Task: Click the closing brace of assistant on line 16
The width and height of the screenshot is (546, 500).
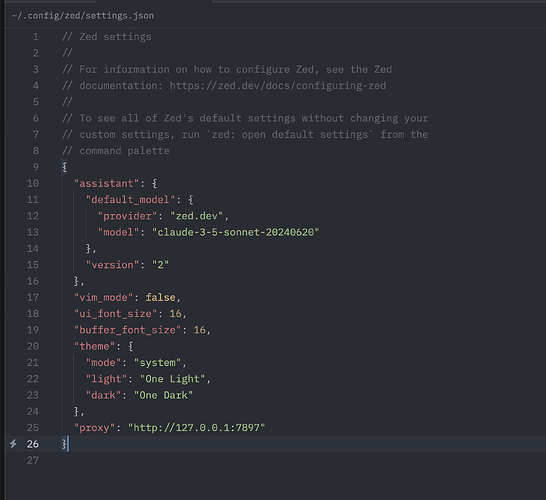Action: tap(76, 281)
